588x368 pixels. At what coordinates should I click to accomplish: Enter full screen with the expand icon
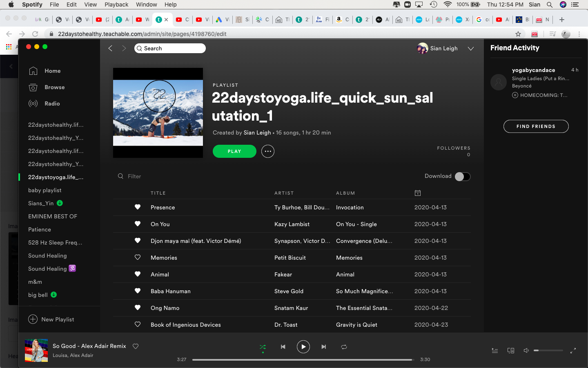(x=573, y=350)
